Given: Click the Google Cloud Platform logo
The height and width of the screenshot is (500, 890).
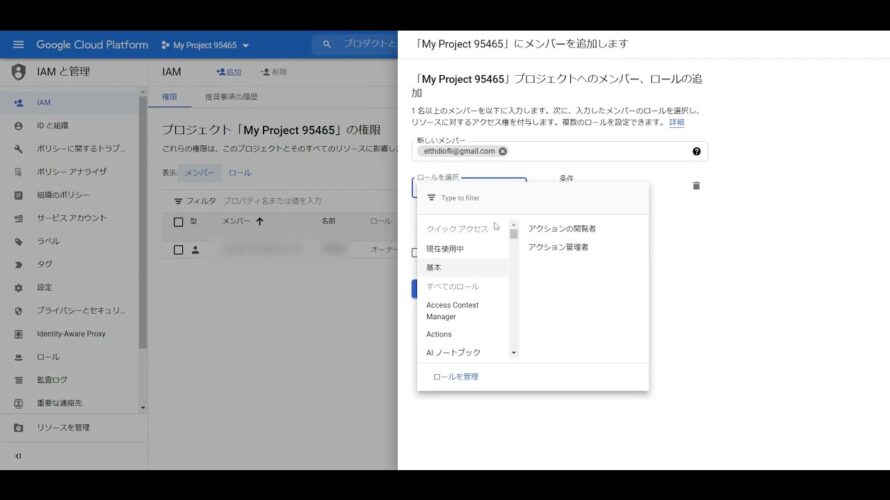Looking at the screenshot, I should (92, 44).
